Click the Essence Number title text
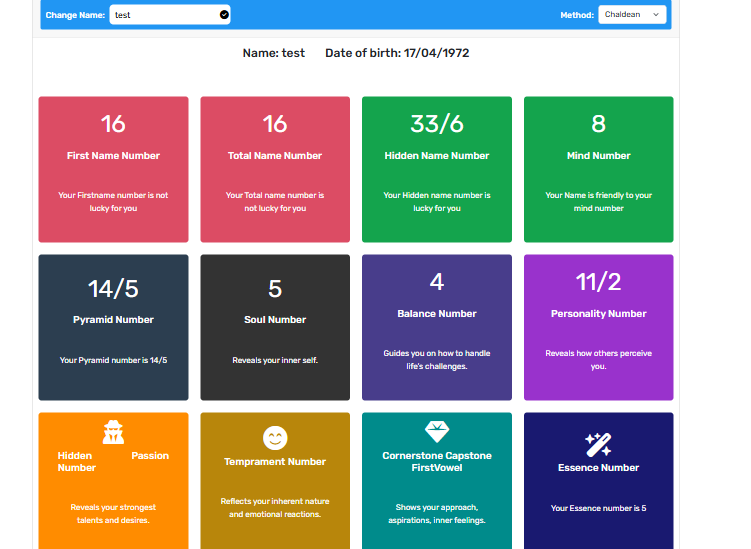Image resolution: width=751 pixels, height=549 pixels. [x=598, y=468]
